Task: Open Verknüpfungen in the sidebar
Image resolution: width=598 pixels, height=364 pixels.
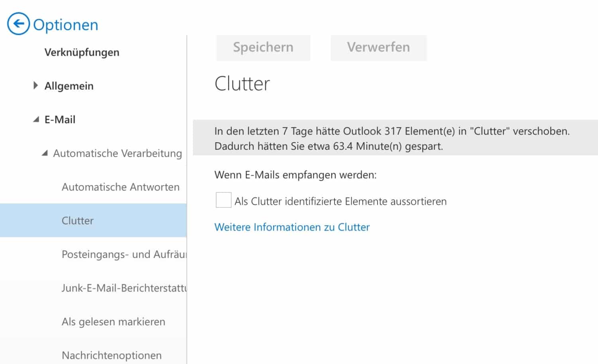Action: click(x=82, y=52)
